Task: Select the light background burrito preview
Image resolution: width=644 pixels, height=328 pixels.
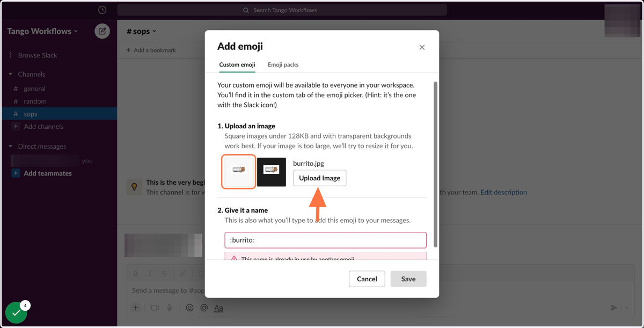Action: [x=239, y=171]
